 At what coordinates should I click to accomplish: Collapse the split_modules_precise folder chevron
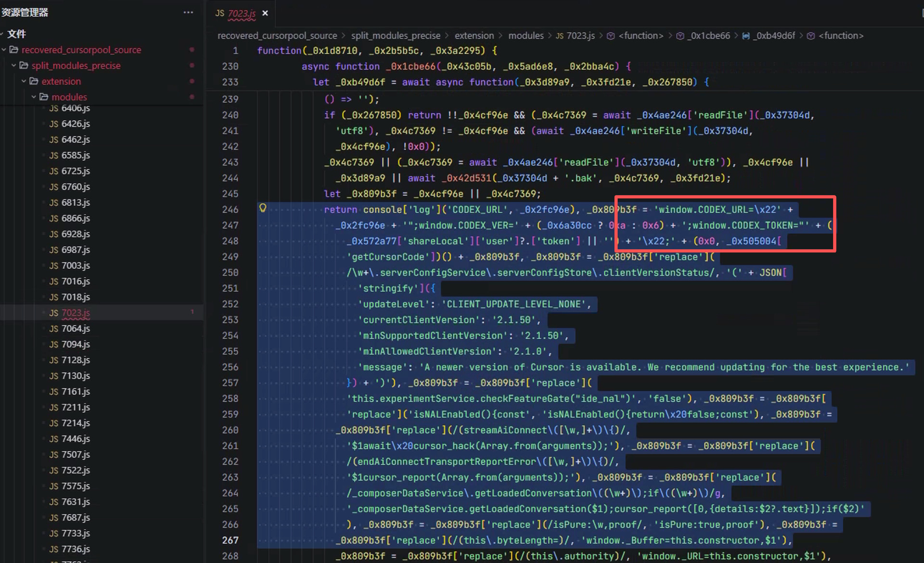click(x=14, y=65)
